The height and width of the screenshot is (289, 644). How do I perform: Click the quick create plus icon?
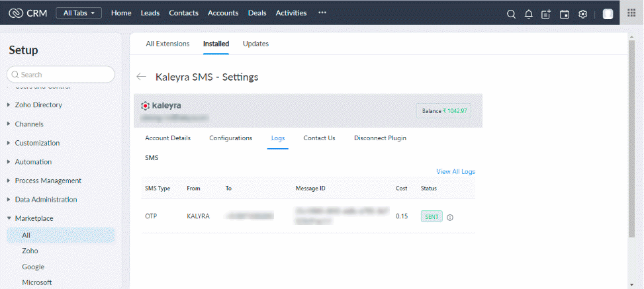pyautogui.click(x=546, y=15)
